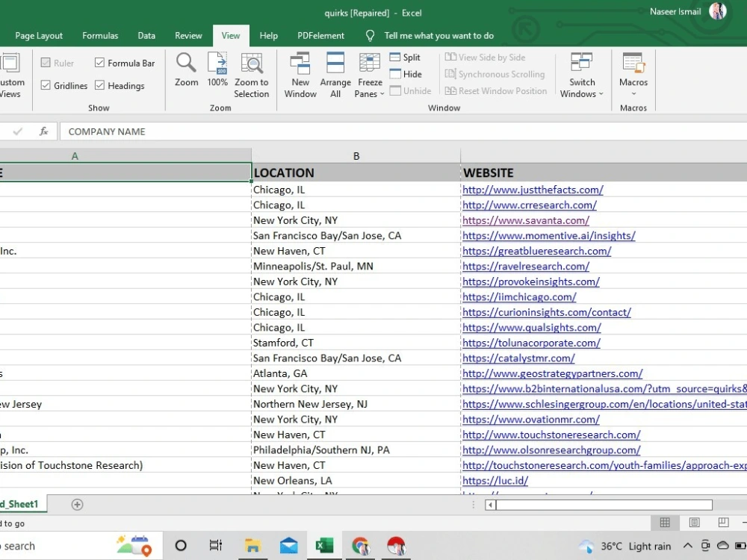Reset zoom to 100%
This screenshot has height=560, width=747.
(x=217, y=70)
